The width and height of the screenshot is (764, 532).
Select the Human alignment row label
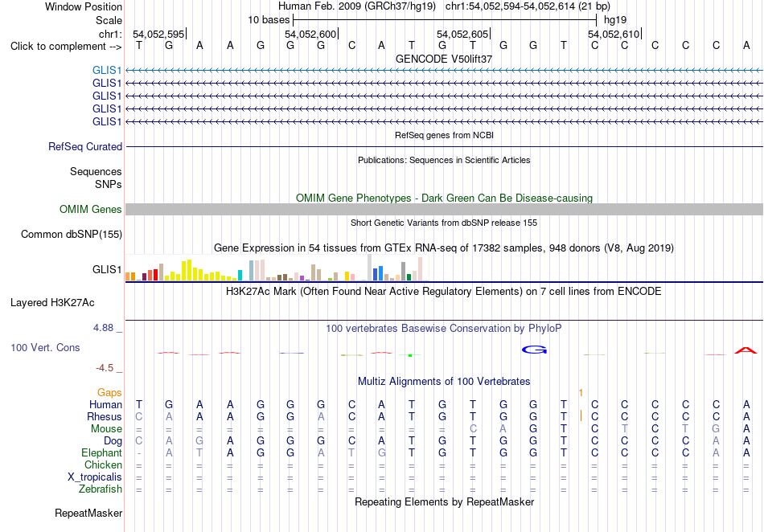pos(105,404)
